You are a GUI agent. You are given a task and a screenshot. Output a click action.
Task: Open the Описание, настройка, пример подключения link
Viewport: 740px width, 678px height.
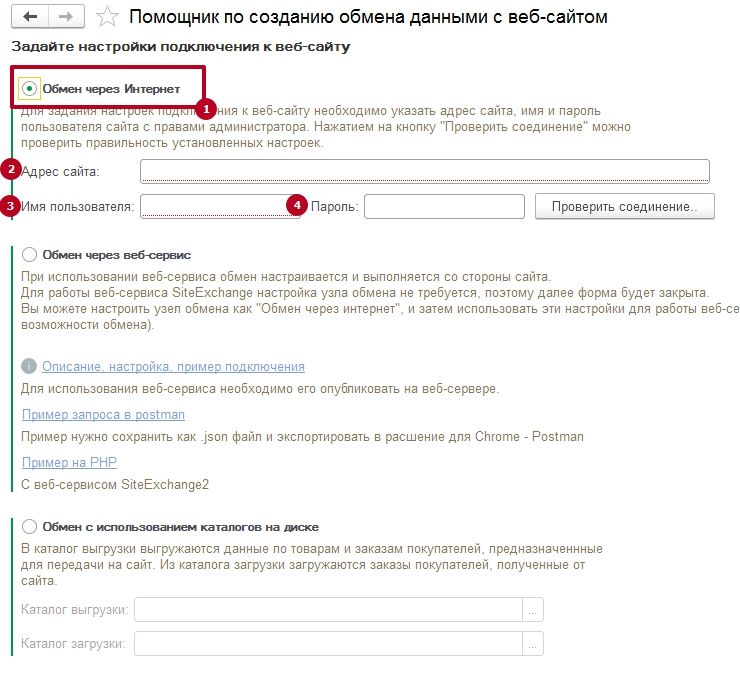173,367
